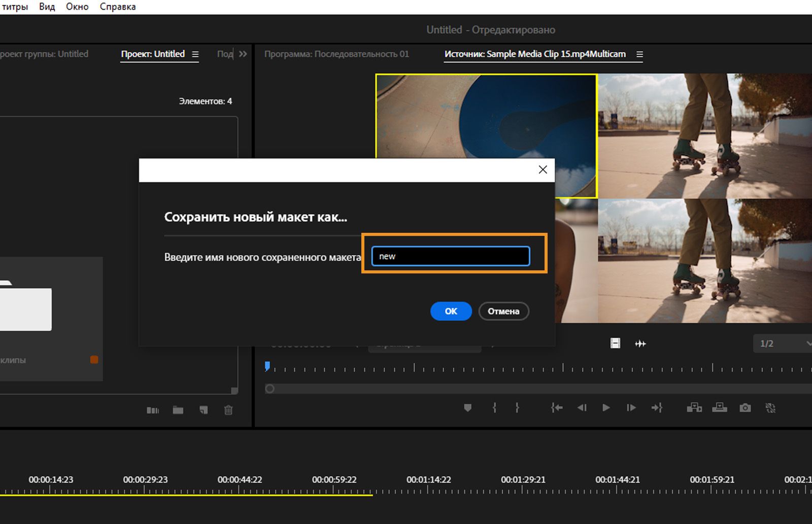This screenshot has width=812, height=524.
Task: Open the Окно menu
Action: 77,6
